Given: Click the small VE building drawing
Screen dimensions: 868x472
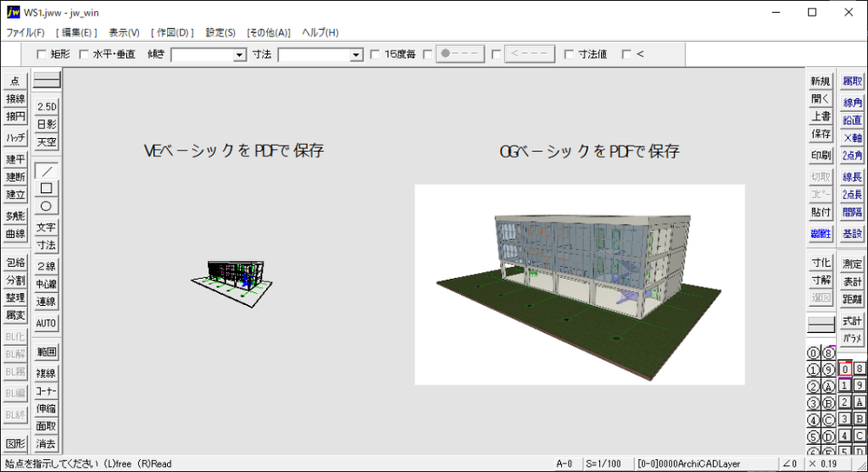Looking at the screenshot, I should [x=232, y=283].
